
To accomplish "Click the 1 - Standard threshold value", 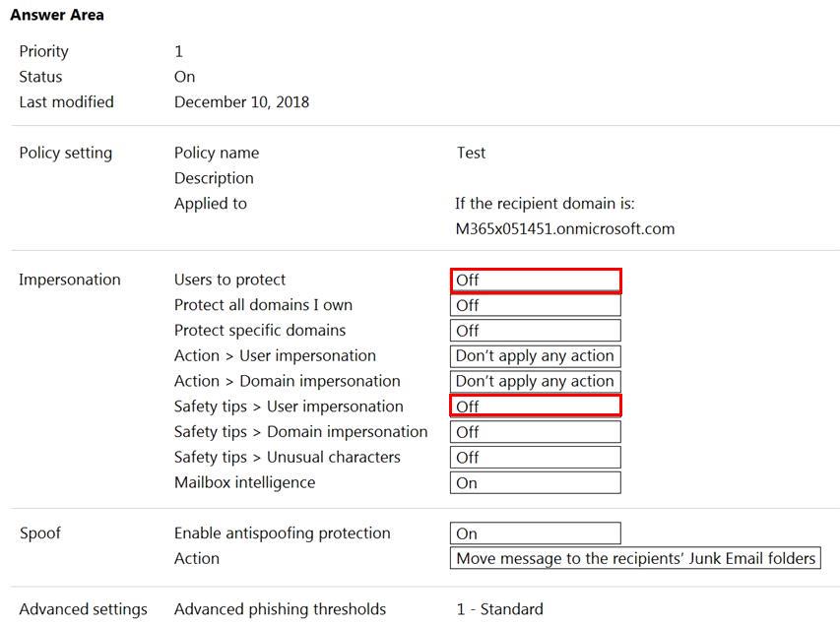I will pos(499,609).
